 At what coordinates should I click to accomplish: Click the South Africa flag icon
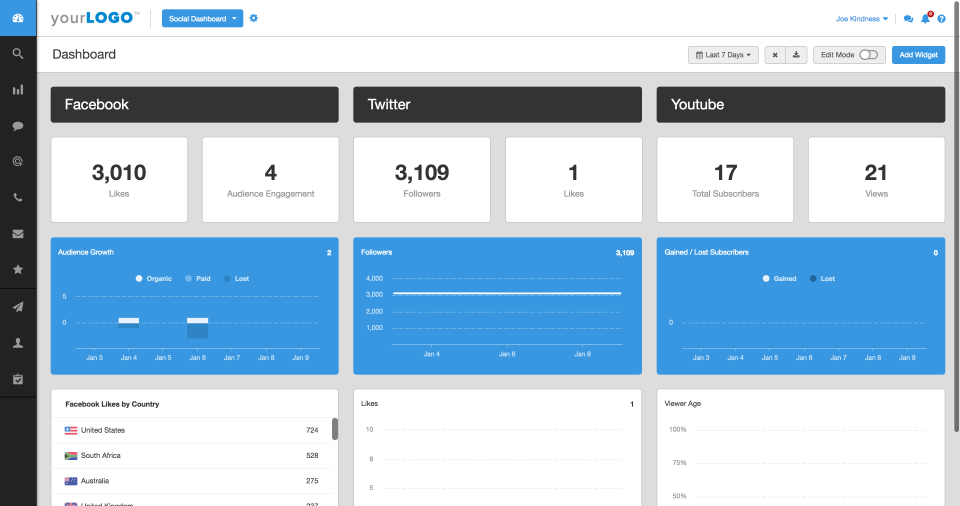click(71, 456)
